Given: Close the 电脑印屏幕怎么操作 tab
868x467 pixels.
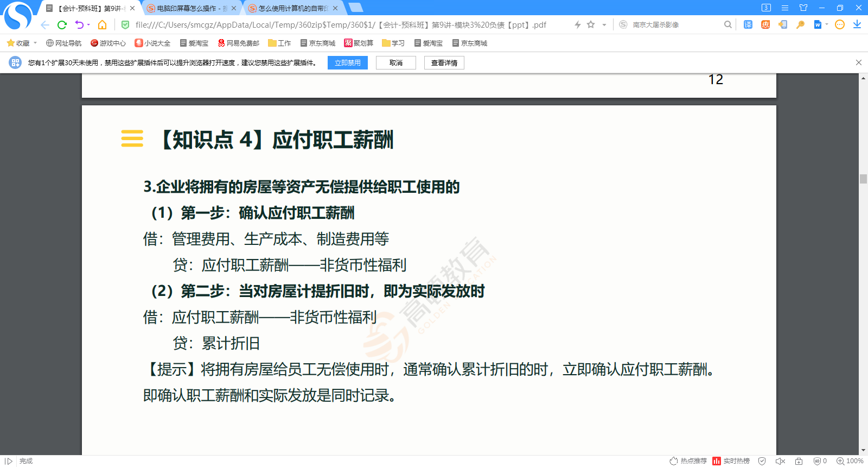Looking at the screenshot, I should [x=234, y=8].
